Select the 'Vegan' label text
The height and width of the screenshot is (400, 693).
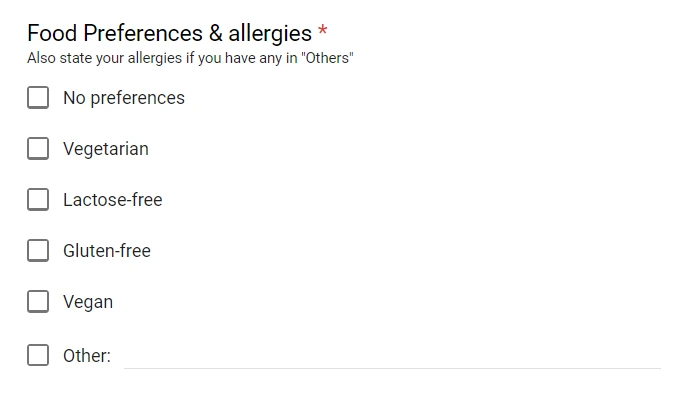[88, 302]
